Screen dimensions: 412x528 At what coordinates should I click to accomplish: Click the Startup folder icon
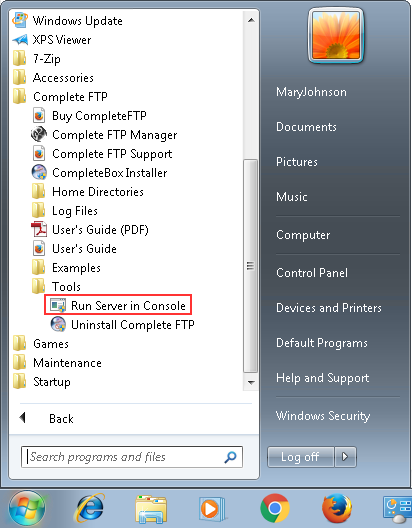click(x=20, y=382)
